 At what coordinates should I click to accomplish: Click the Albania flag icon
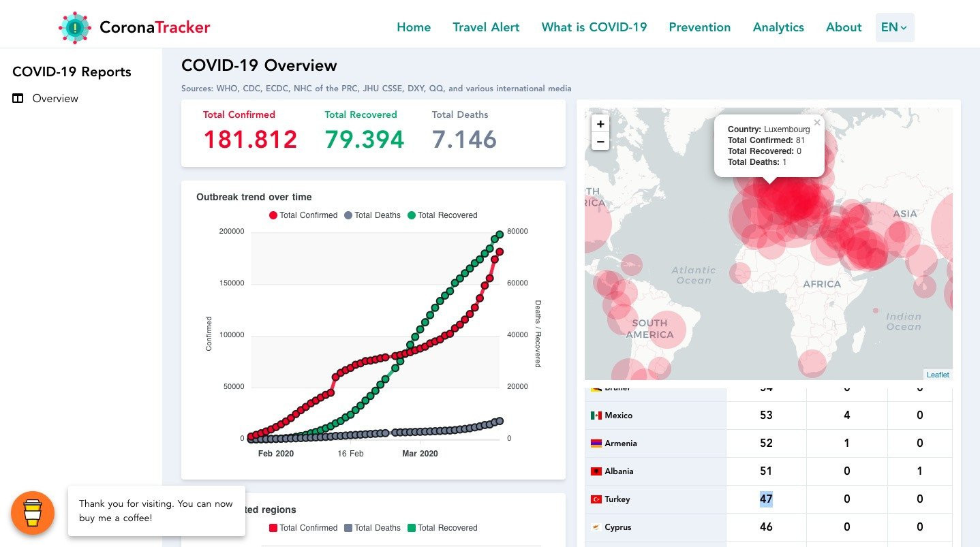coord(596,471)
